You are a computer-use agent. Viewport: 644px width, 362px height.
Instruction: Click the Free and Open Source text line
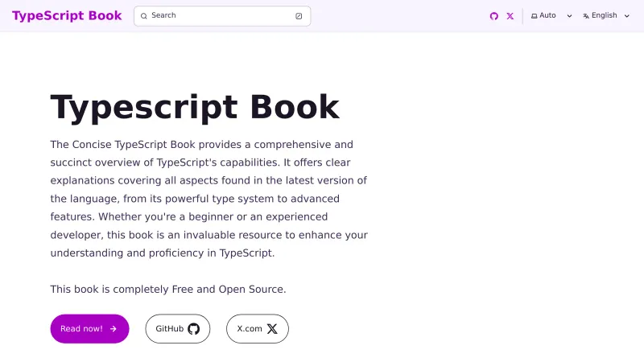click(x=168, y=289)
